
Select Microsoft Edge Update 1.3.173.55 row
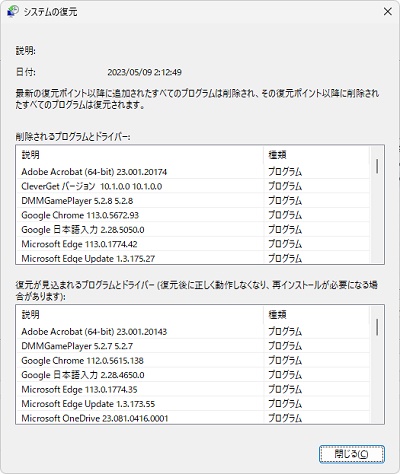coord(193,404)
